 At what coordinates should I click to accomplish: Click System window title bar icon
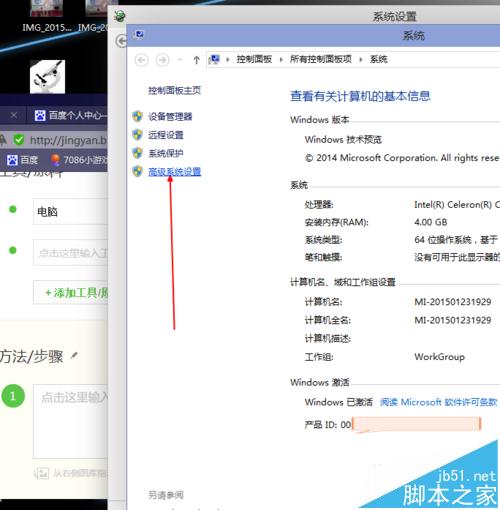tap(139, 34)
